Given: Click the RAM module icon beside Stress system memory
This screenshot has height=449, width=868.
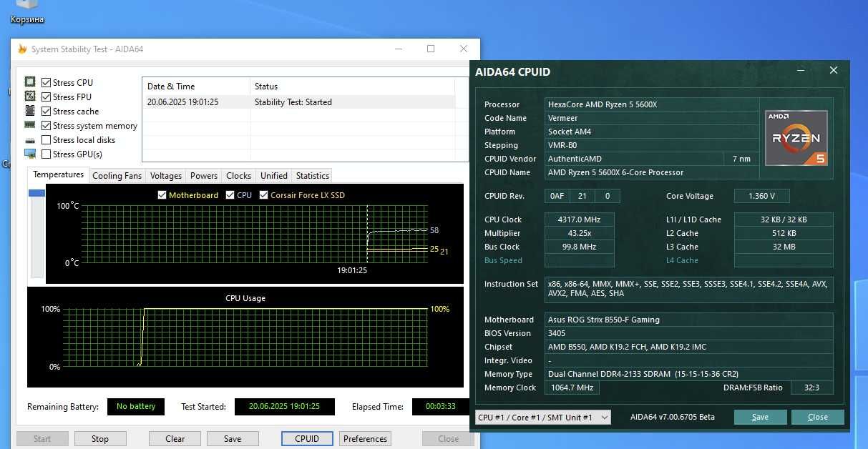Looking at the screenshot, I should pos(30,125).
